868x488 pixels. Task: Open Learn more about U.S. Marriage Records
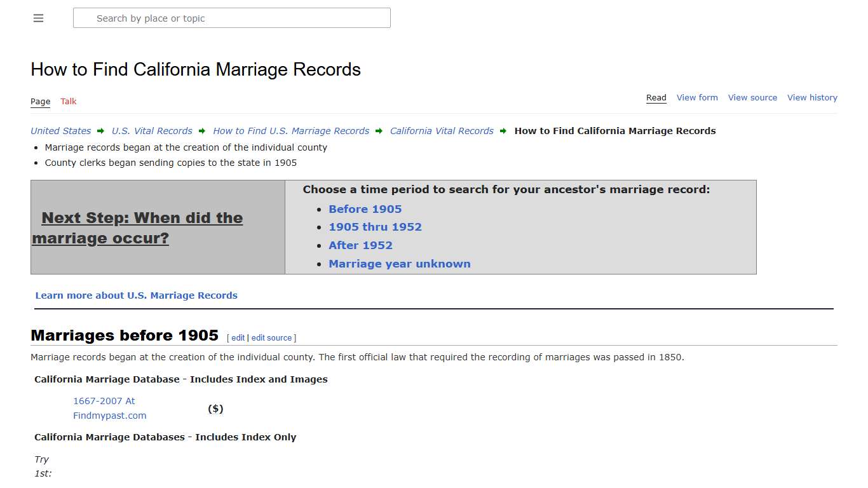[137, 295]
